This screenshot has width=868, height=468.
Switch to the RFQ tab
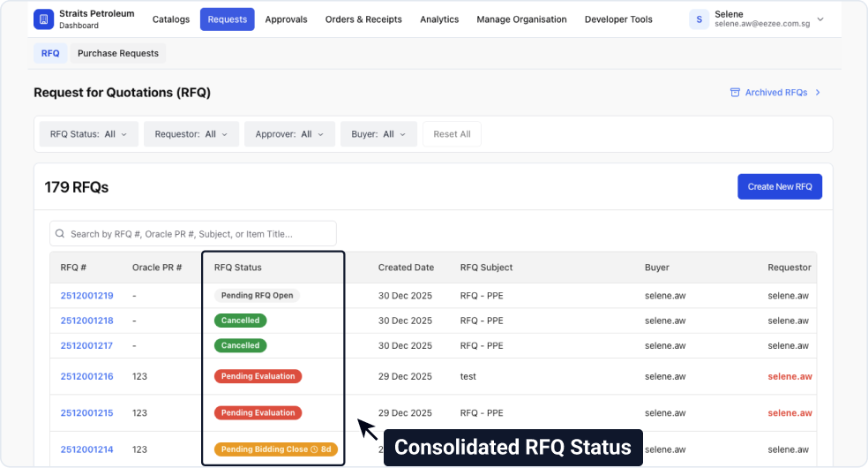(x=50, y=53)
